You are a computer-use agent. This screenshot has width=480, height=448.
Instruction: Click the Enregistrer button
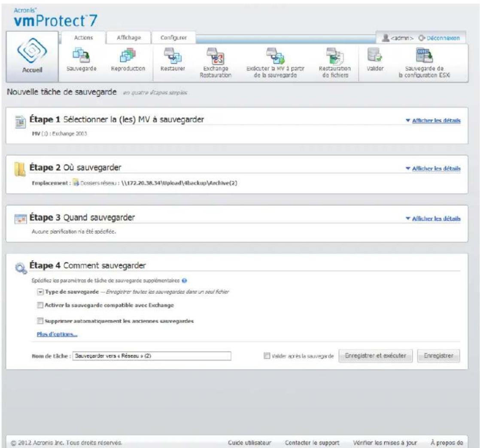[x=438, y=356]
